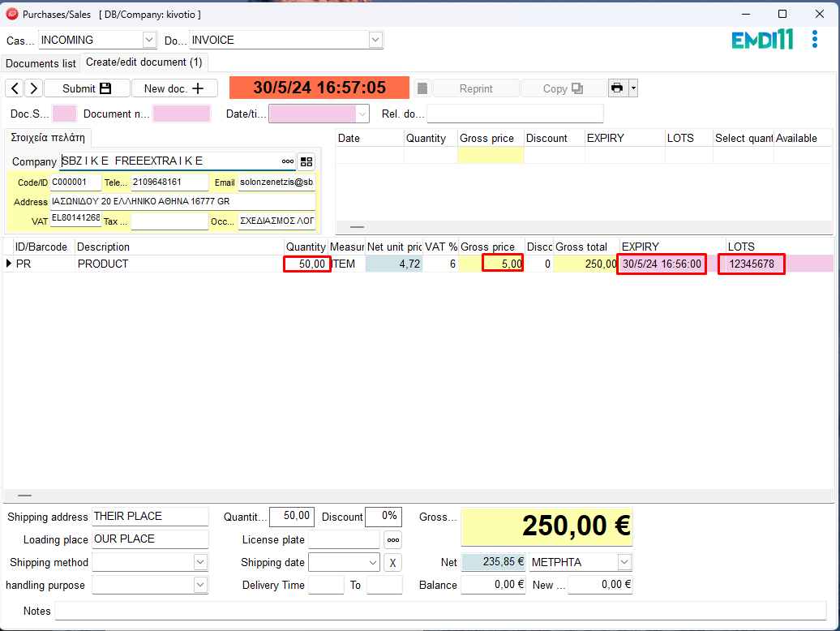840x631 pixels.
Task: Click the print icon button
Action: pyautogui.click(x=617, y=88)
